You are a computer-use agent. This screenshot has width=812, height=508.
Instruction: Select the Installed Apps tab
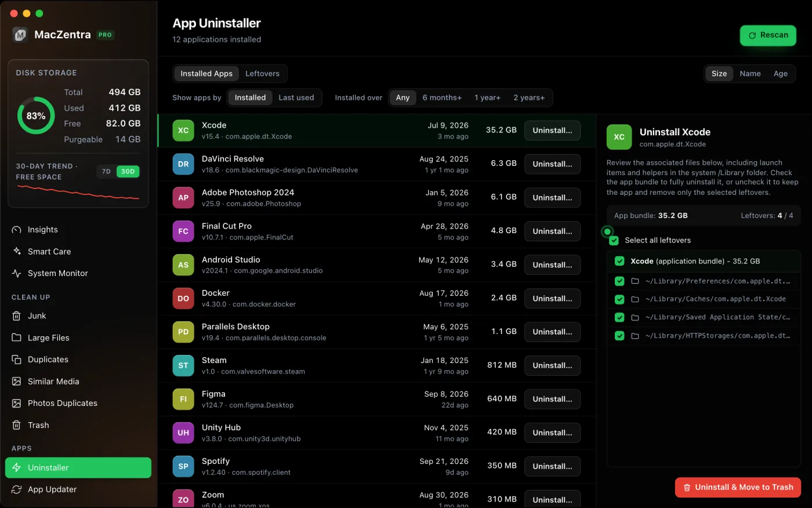206,74
